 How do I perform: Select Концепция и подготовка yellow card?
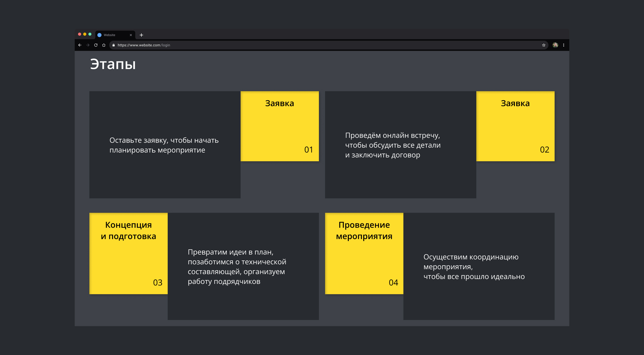pyautogui.click(x=128, y=253)
